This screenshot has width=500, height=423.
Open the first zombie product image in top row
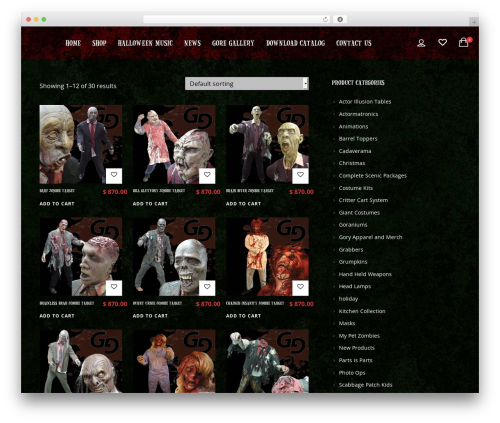[81, 144]
